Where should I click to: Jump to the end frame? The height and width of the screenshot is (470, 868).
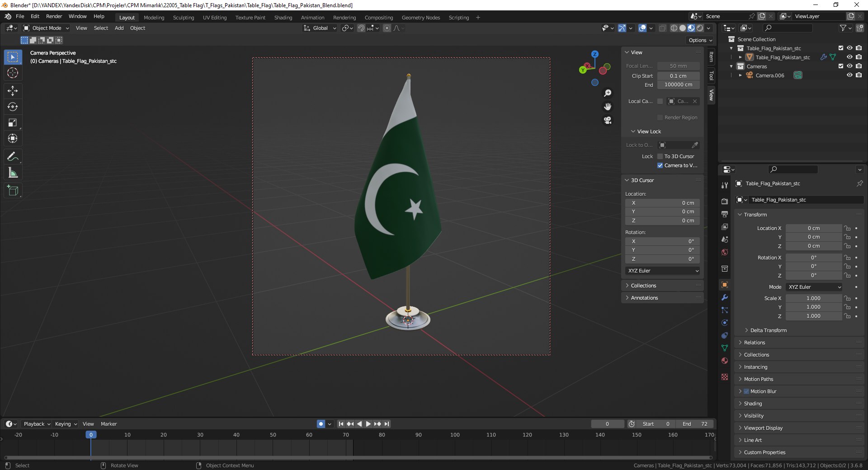(387, 424)
